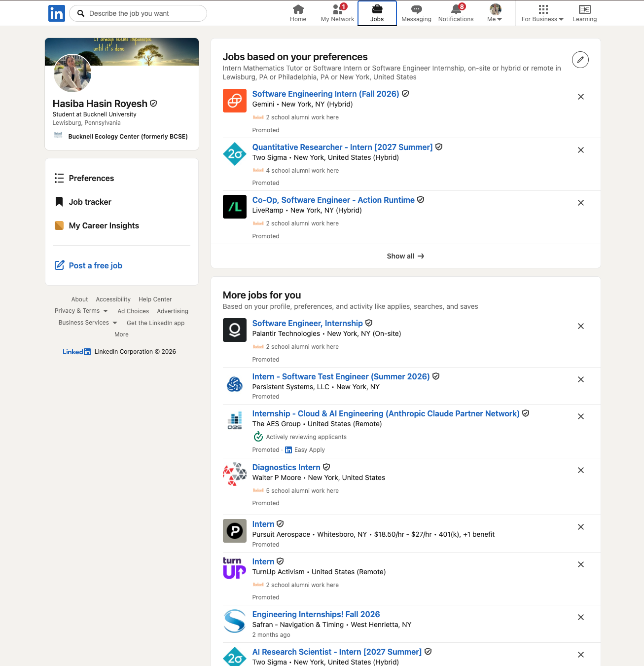
Task: Expand the Privacy & Terms dropdown
Action: pos(81,311)
